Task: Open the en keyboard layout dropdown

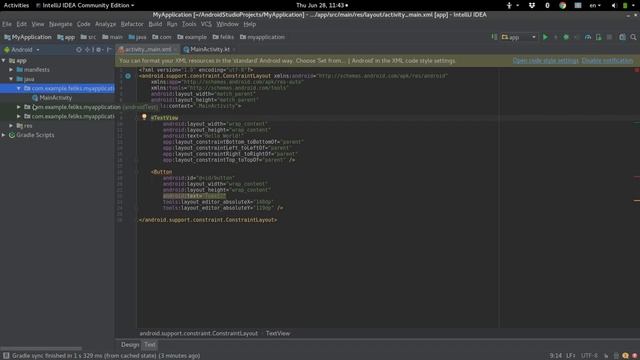Action: coord(595,5)
